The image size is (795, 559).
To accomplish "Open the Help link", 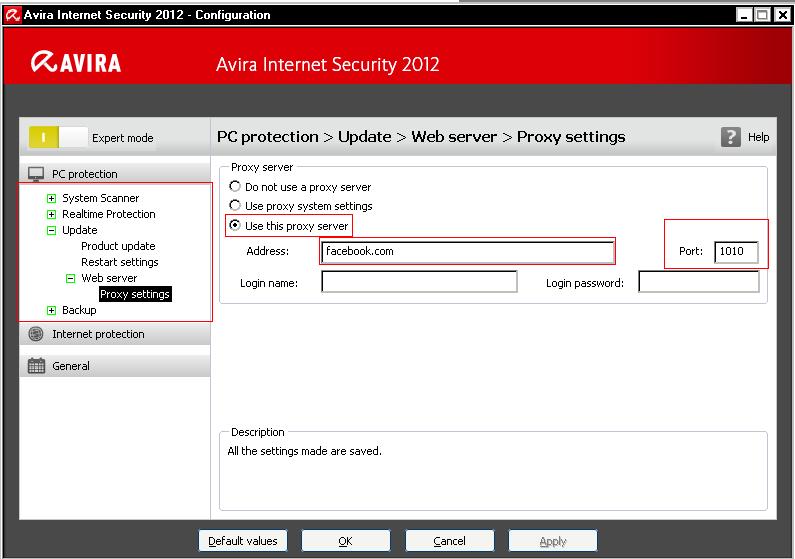I will [758, 137].
